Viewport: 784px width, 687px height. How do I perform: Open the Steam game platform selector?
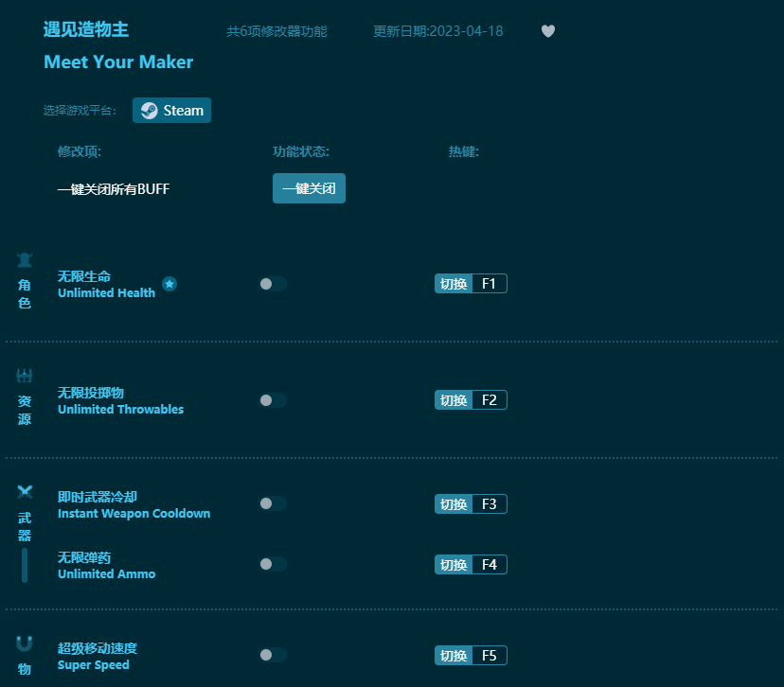coord(171,110)
